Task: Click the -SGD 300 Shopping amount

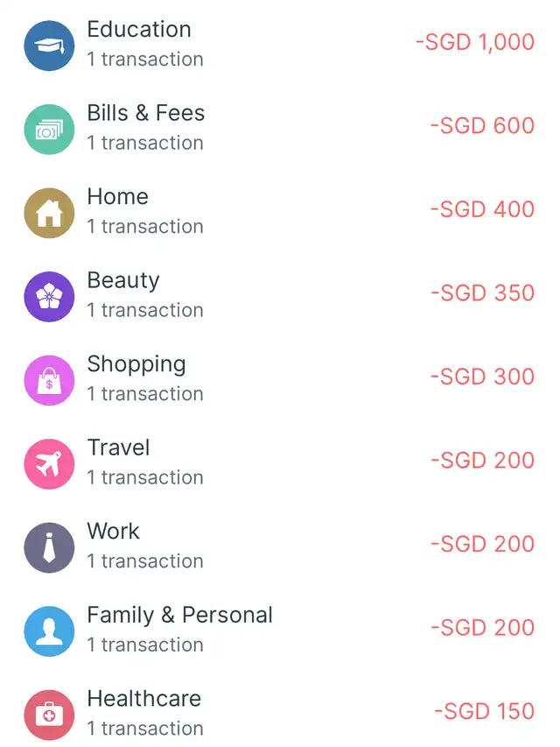Action: point(482,377)
